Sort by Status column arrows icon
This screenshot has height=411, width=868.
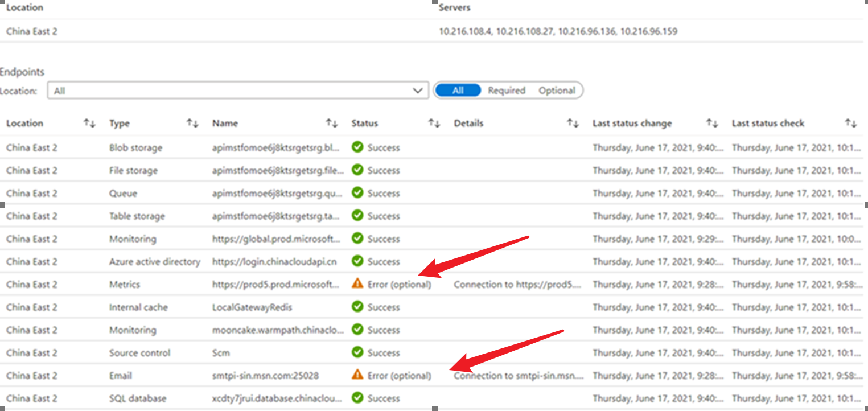(x=434, y=123)
